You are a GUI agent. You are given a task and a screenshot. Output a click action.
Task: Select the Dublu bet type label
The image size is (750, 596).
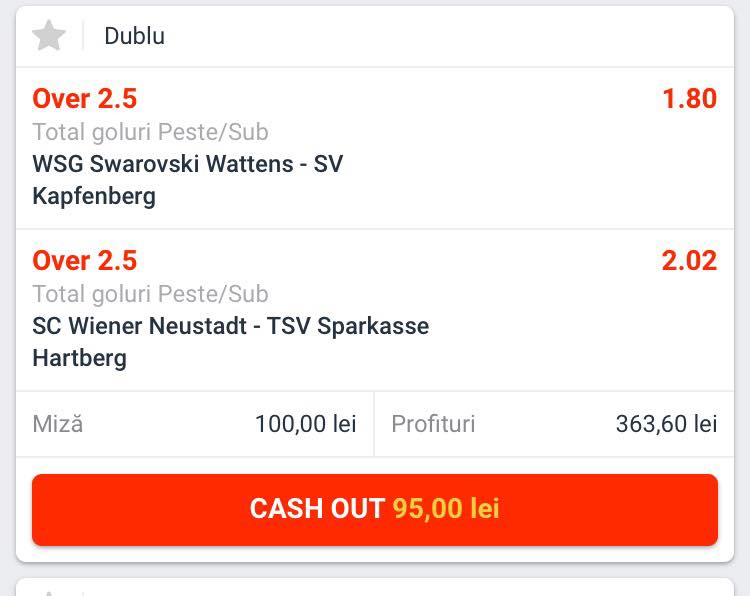click(x=134, y=36)
